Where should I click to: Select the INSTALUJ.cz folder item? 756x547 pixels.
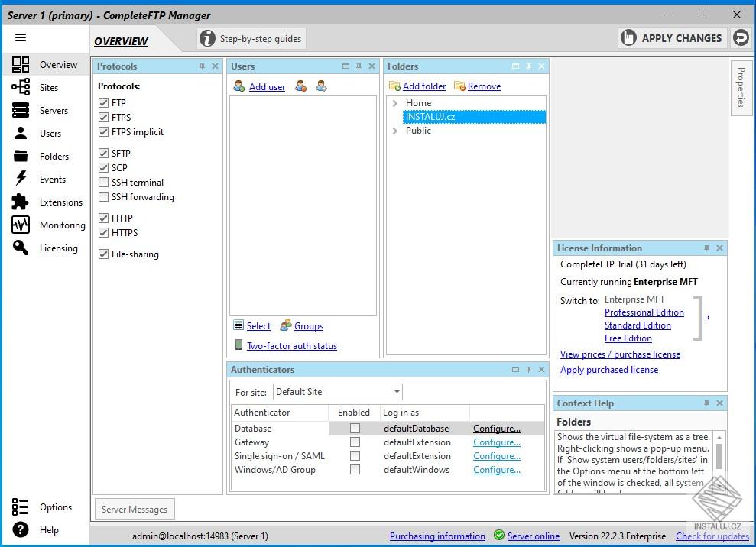click(430, 117)
